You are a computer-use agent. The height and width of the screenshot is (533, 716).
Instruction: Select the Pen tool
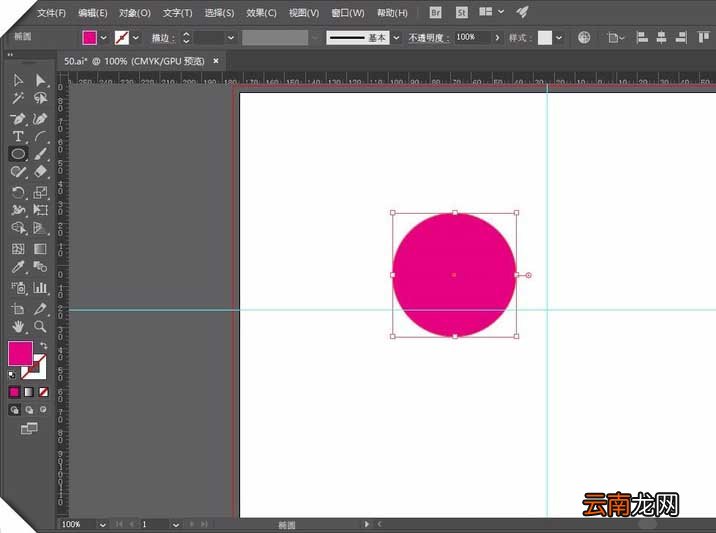pos(18,119)
